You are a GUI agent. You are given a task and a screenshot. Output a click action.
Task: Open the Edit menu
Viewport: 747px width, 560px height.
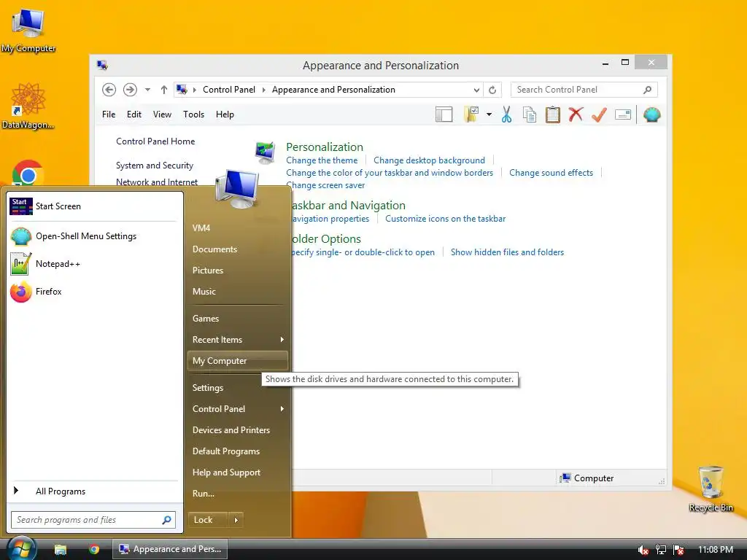pos(134,114)
